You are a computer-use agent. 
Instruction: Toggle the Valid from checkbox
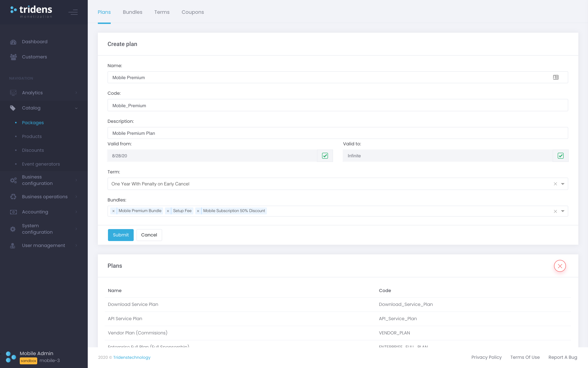325,156
